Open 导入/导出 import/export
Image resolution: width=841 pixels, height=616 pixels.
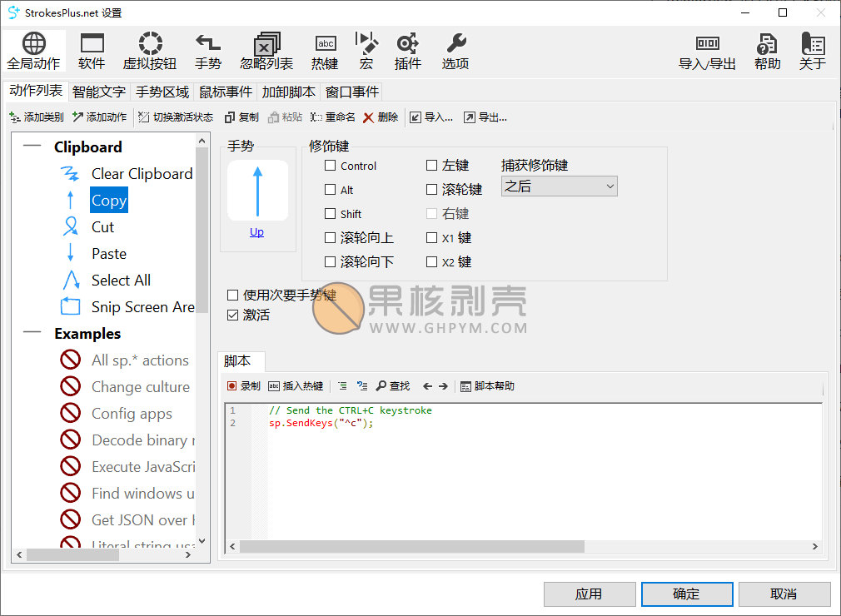(707, 51)
